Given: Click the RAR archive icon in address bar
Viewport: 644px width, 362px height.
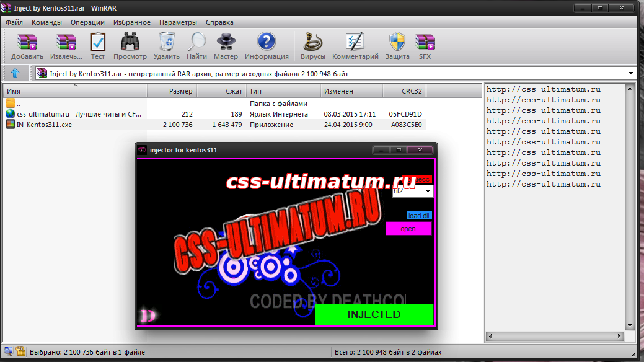Looking at the screenshot, I should pyautogui.click(x=42, y=73).
